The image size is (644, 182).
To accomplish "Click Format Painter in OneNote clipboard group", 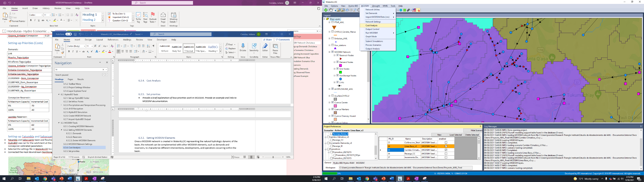I will [x=17, y=21].
